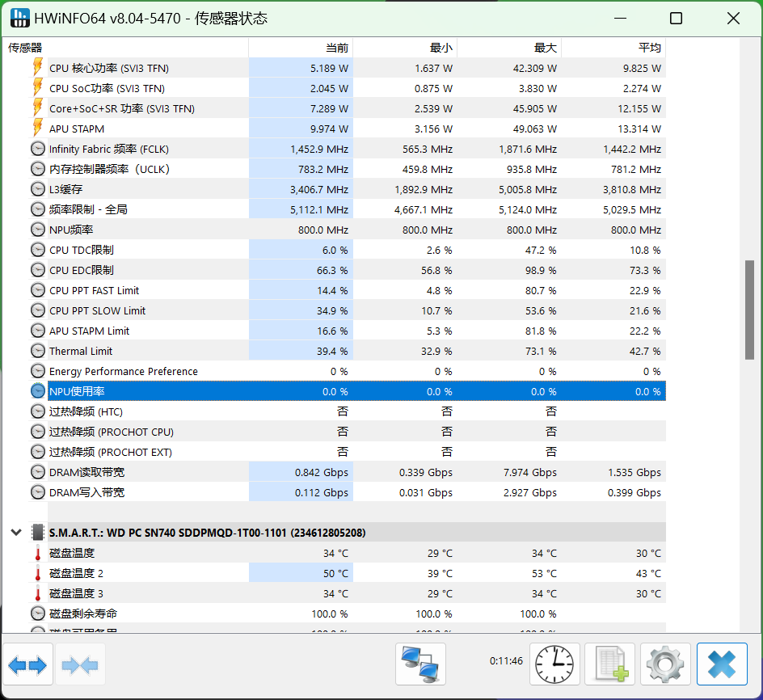This screenshot has height=700, width=763.
Task: Click lightning icon of APU STAPM row
Action: (37, 129)
